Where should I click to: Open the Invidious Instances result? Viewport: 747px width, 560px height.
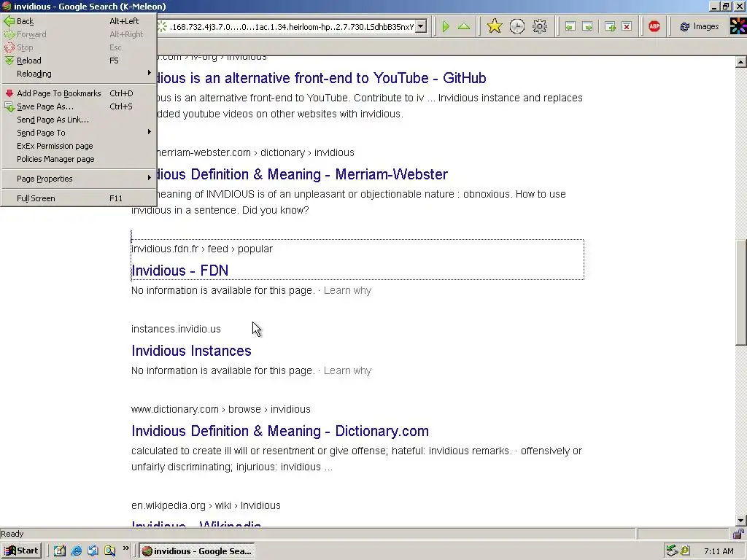point(191,351)
